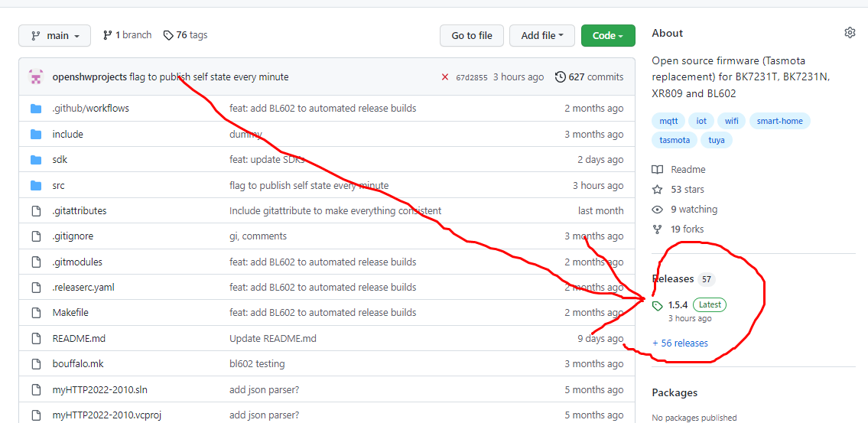Open the .gitignore file

pyautogui.click(x=73, y=236)
